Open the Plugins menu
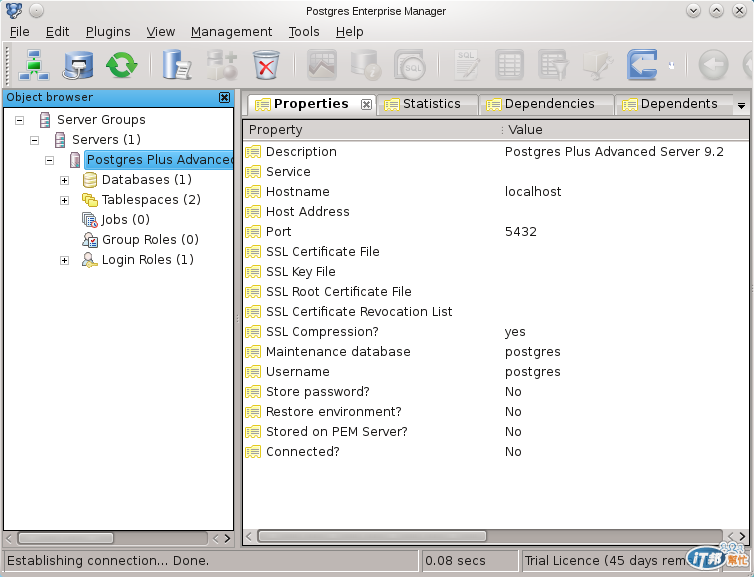Screen dimensions: 754x577 click(x=108, y=32)
